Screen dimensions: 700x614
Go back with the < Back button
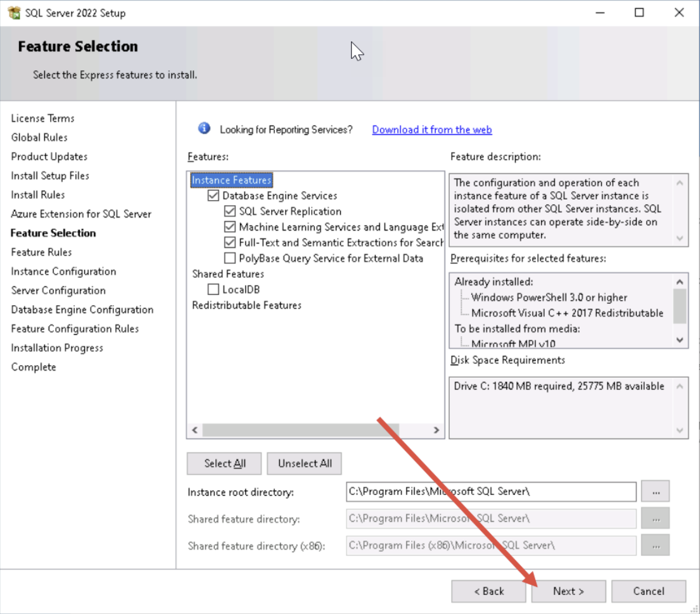point(488,591)
